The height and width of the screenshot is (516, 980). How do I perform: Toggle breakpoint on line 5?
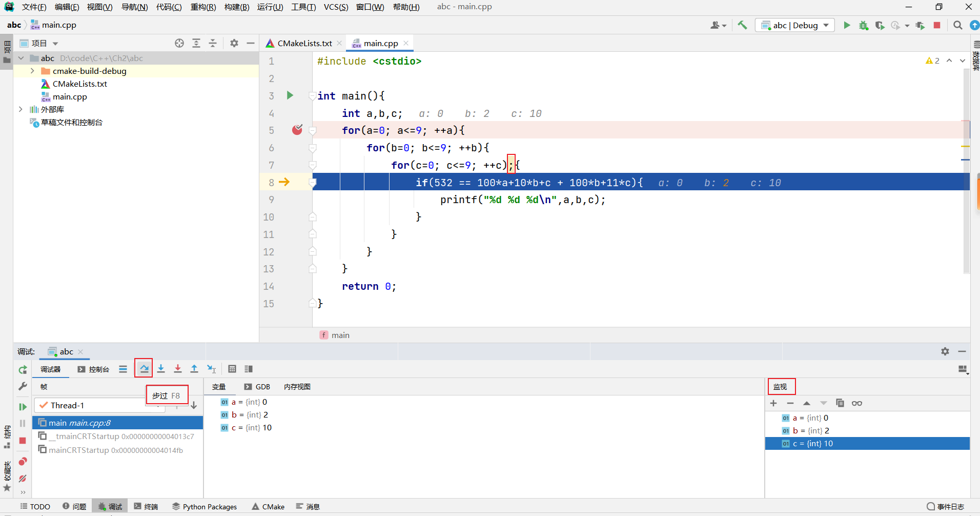pos(297,130)
